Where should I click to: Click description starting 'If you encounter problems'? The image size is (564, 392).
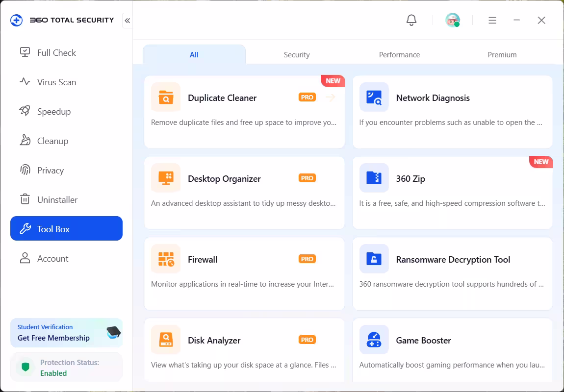click(x=451, y=122)
